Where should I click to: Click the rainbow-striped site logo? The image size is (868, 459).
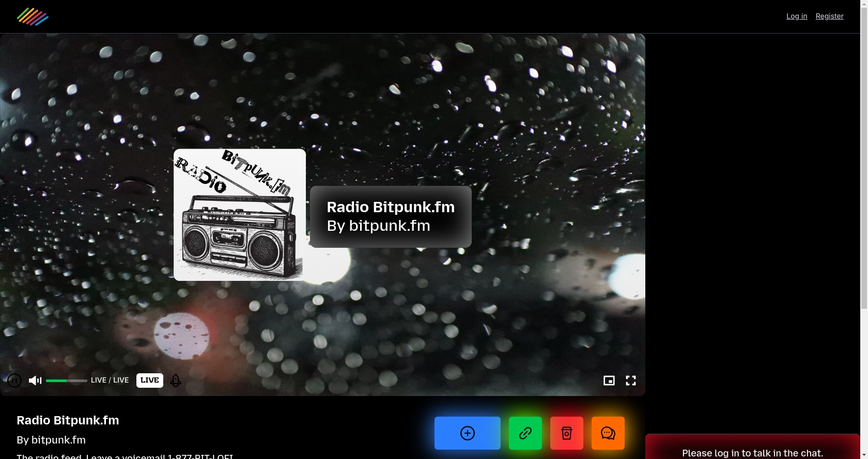point(33,17)
